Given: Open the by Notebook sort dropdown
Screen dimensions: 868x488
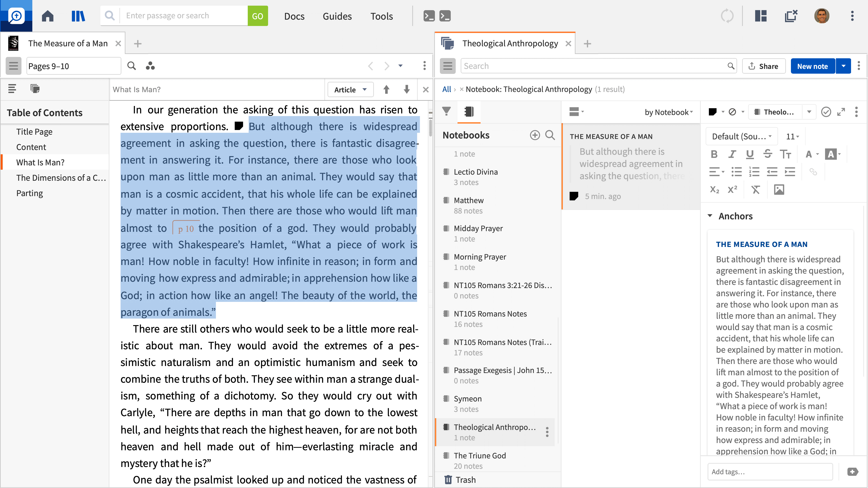Looking at the screenshot, I should pyautogui.click(x=669, y=112).
